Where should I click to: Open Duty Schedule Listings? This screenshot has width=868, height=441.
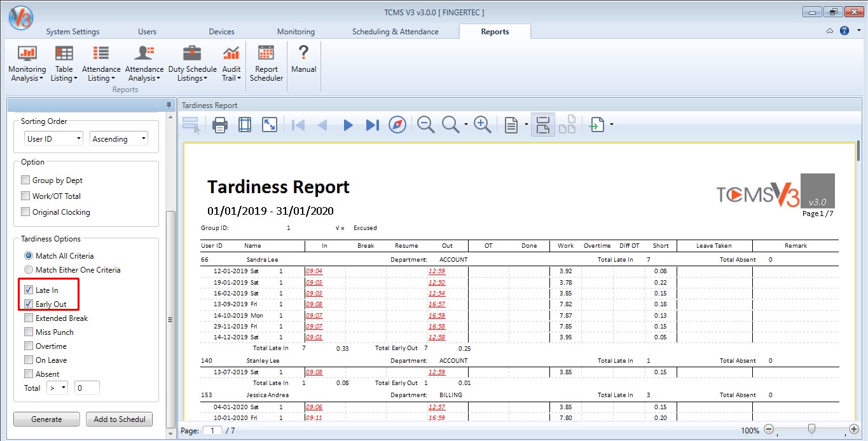[x=192, y=64]
